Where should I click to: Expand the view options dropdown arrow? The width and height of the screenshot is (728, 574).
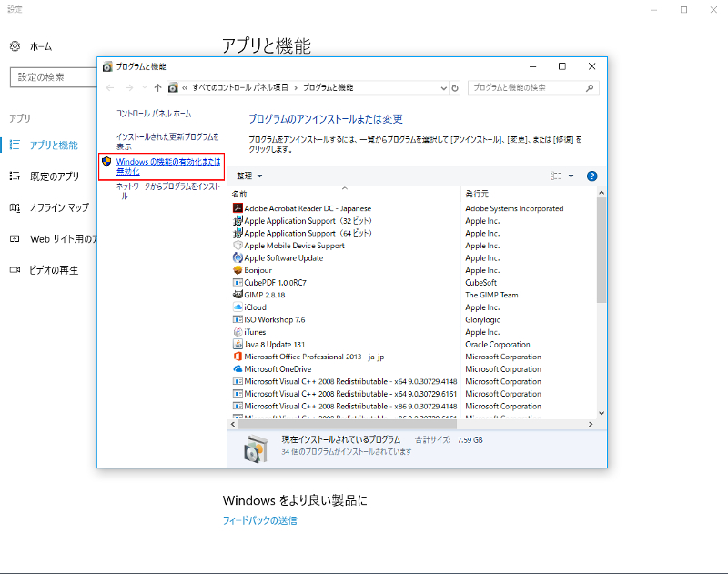tap(571, 176)
